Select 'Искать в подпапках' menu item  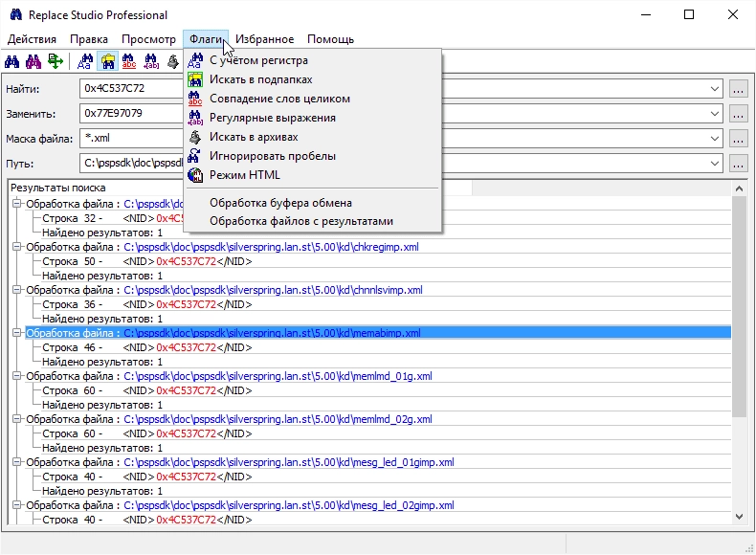pos(313,79)
